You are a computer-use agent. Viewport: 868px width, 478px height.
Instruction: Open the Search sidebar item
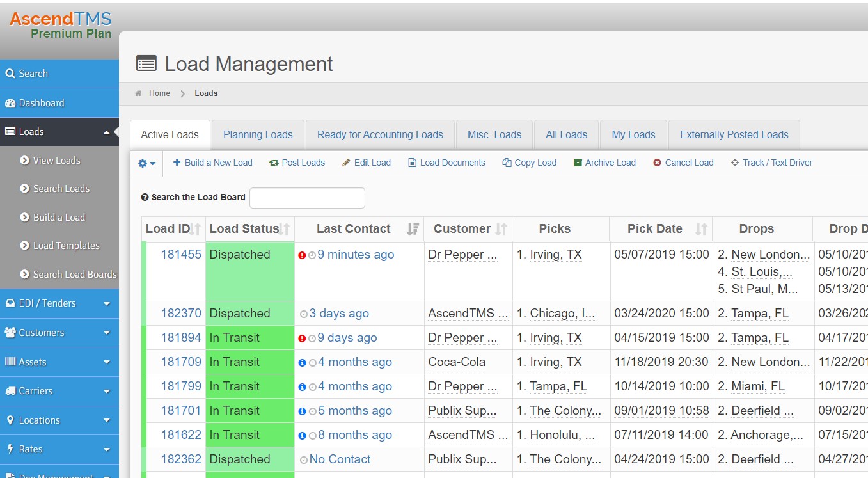pyautogui.click(x=59, y=74)
